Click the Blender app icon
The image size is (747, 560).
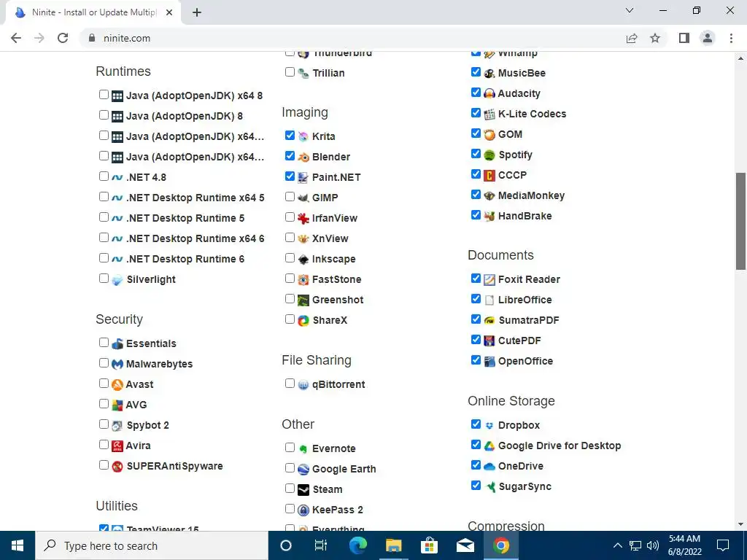[x=303, y=157]
